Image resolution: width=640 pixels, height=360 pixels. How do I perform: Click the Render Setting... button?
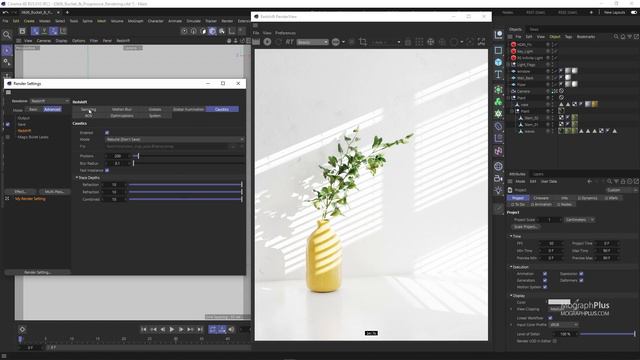tap(38, 272)
